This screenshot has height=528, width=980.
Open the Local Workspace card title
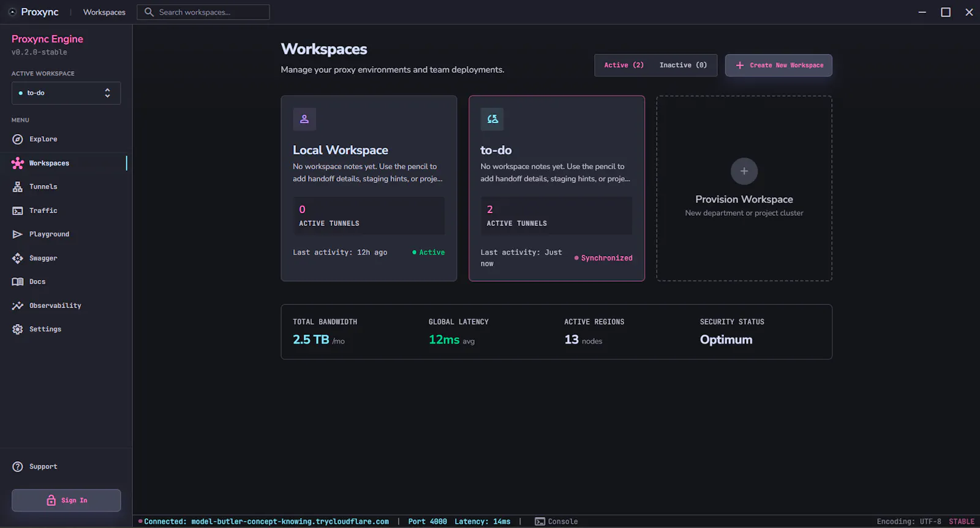tap(341, 150)
